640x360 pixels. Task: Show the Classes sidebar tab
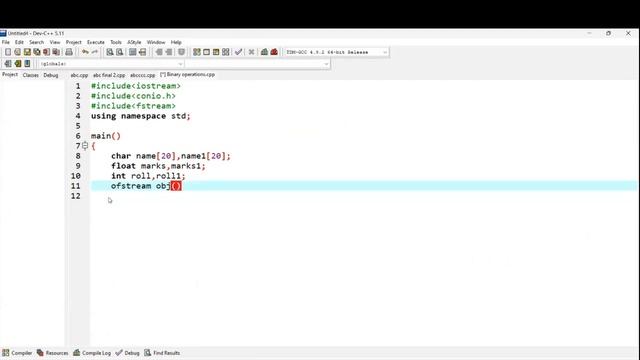click(x=31, y=75)
